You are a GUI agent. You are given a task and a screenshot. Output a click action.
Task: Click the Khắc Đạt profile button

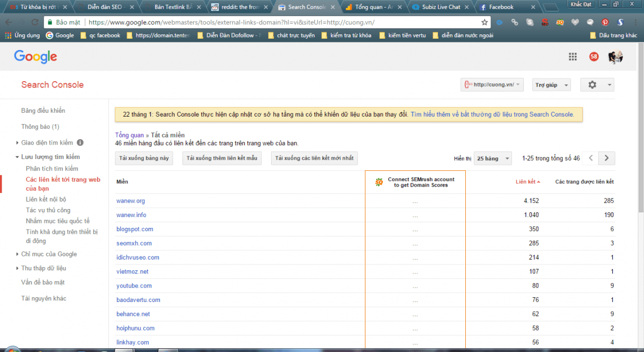[581, 4]
